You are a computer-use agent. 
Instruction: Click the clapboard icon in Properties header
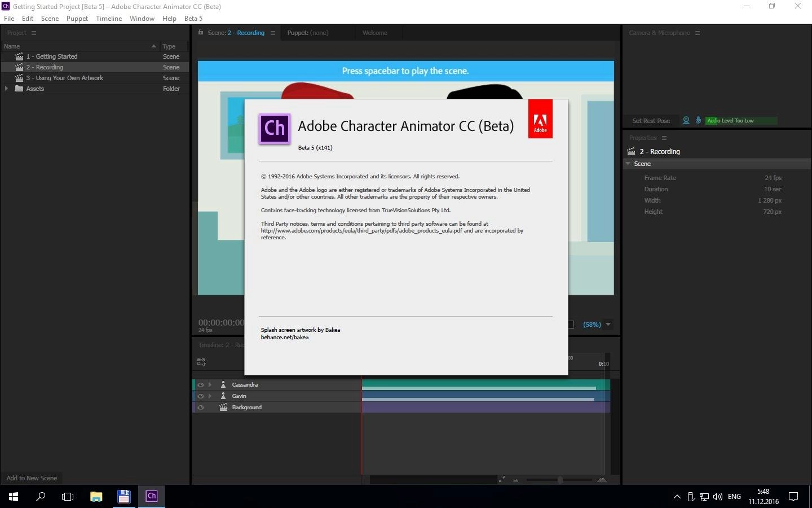pos(632,151)
